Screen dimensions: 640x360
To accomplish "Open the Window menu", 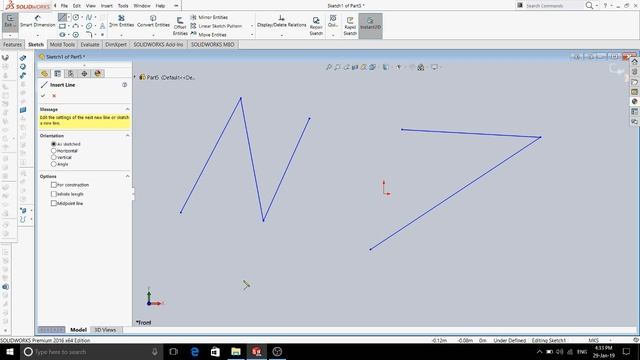I will 142,6.
